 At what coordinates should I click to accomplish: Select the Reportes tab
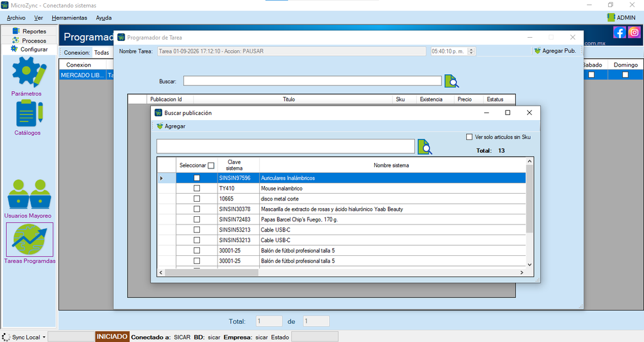click(29, 31)
